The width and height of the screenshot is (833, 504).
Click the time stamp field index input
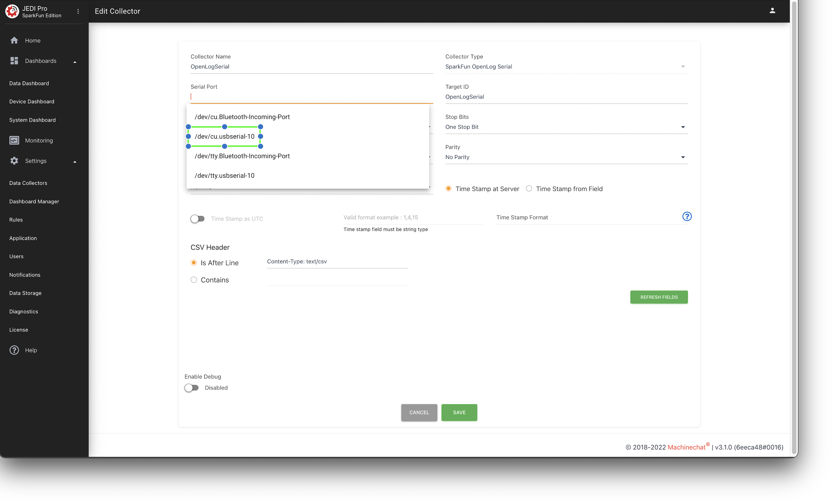point(414,218)
